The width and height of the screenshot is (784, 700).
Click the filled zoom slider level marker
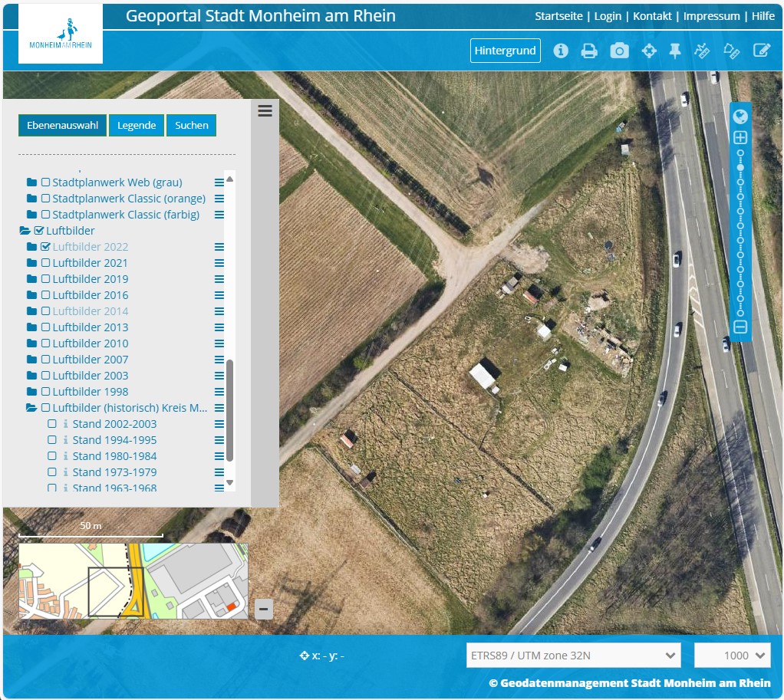(740, 167)
